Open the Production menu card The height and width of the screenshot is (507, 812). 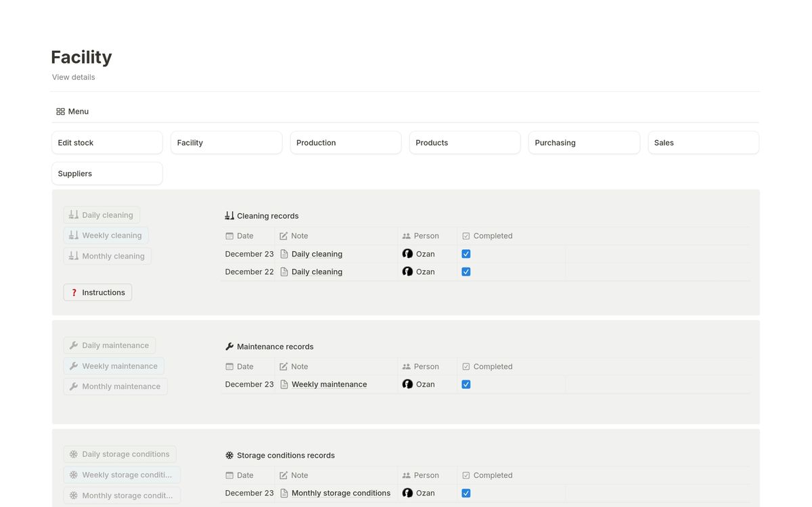click(x=346, y=143)
